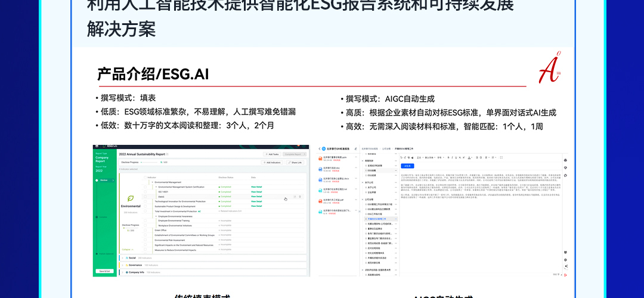The image size is (644, 298).
Task: Click the Save & Exit button
Action: point(104,271)
